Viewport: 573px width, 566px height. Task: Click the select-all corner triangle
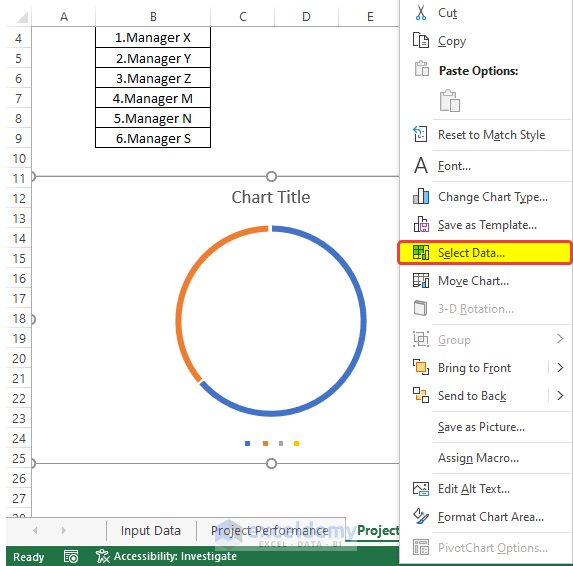click(22, 18)
